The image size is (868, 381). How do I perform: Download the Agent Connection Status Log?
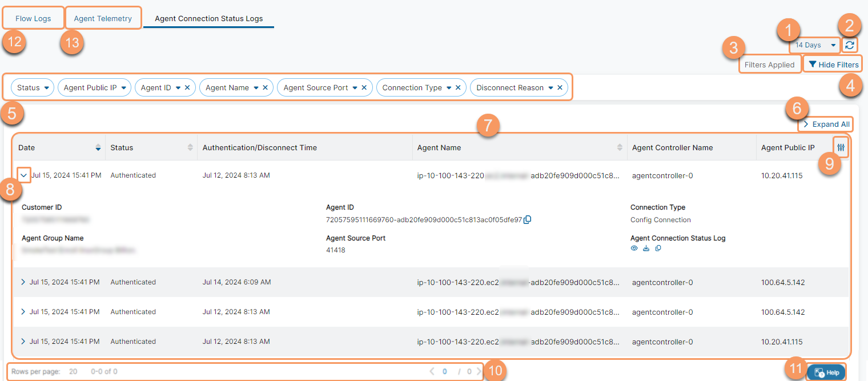pos(646,248)
